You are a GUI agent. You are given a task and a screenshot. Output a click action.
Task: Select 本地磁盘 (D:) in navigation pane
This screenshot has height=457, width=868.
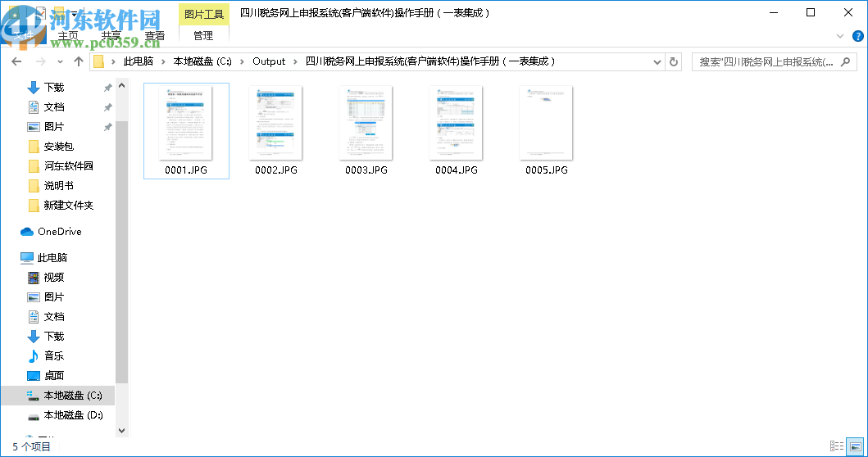pyautogui.click(x=73, y=415)
